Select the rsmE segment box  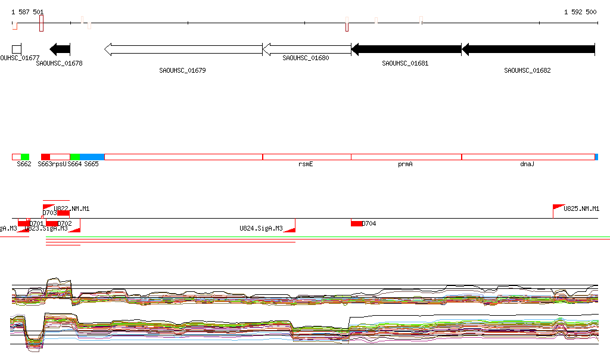point(307,157)
